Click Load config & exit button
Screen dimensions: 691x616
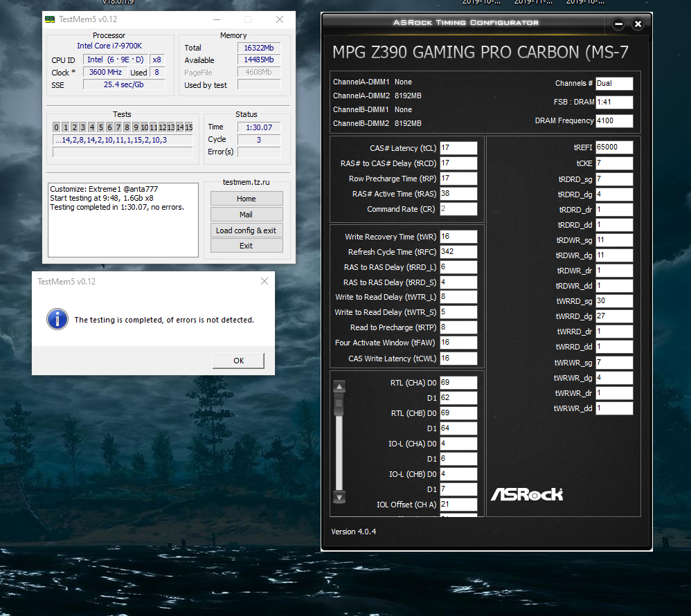pos(246,230)
